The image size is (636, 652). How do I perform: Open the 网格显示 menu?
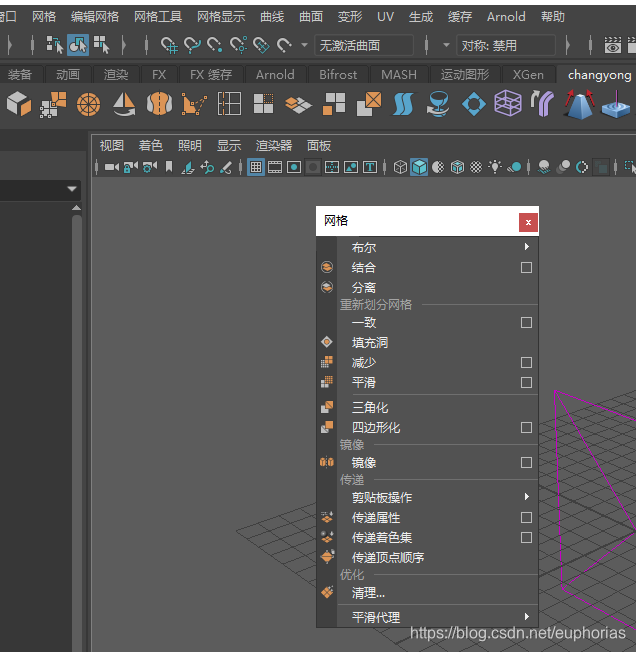pos(221,17)
